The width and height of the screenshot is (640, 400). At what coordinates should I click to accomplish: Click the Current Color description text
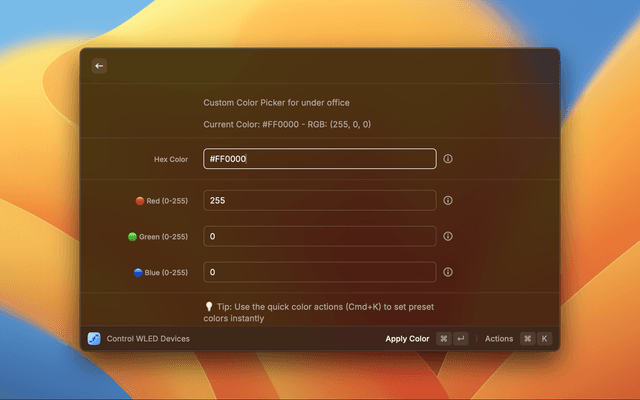288,125
